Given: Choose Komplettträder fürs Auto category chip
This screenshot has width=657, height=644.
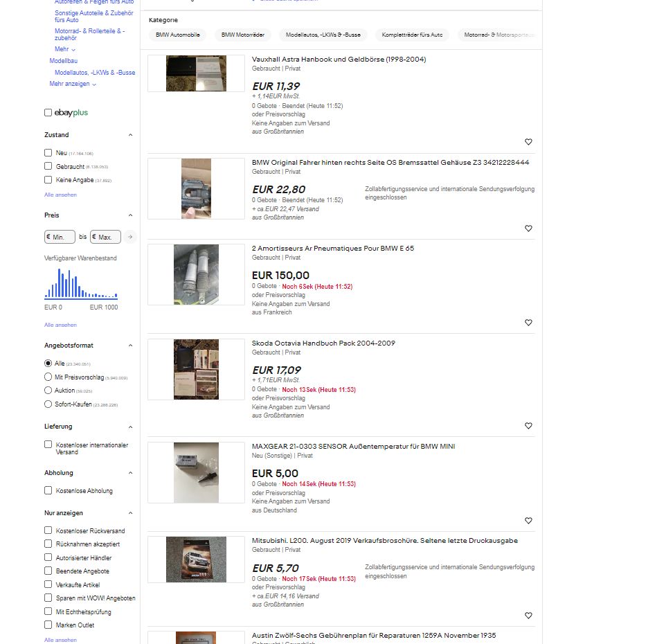Looking at the screenshot, I should pyautogui.click(x=412, y=35).
